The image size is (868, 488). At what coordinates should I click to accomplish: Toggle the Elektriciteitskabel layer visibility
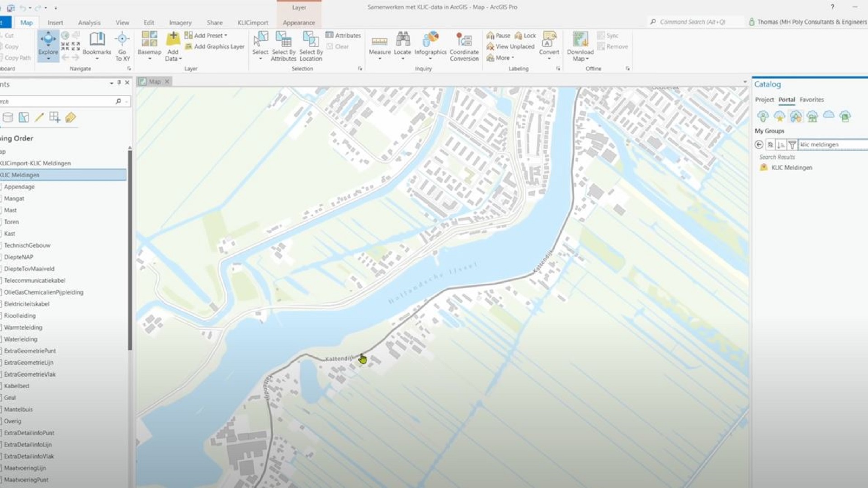click(x=1, y=304)
